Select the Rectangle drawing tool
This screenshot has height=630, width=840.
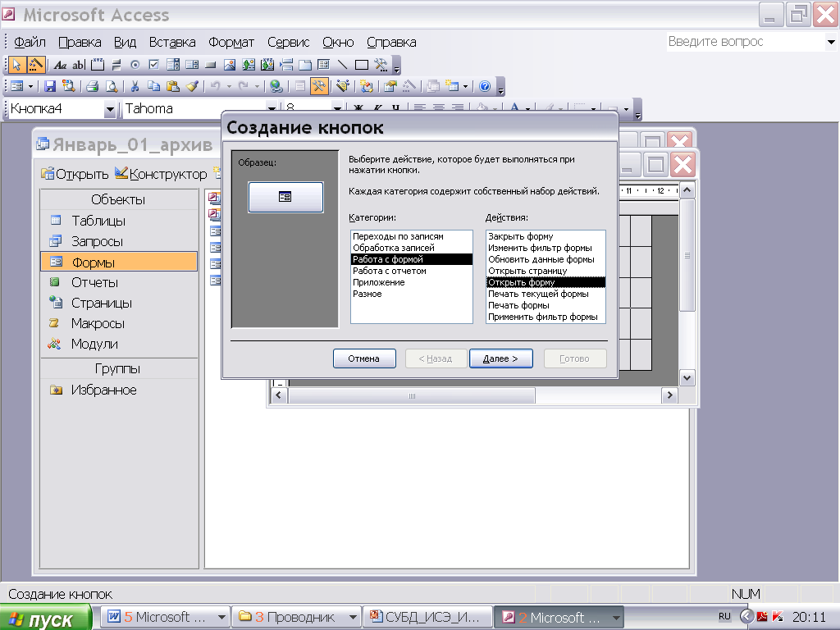362,66
